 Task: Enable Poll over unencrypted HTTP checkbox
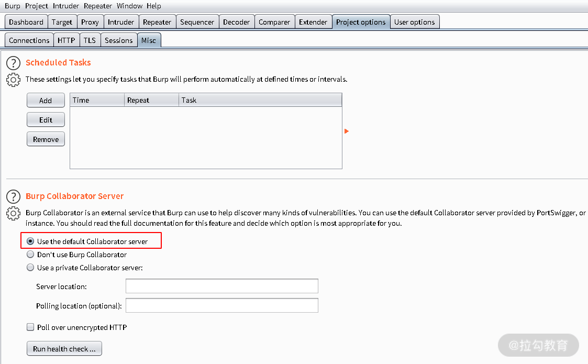click(x=30, y=327)
